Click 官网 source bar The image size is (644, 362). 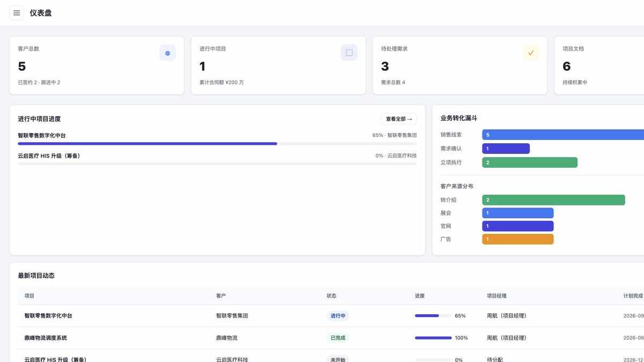click(517, 226)
